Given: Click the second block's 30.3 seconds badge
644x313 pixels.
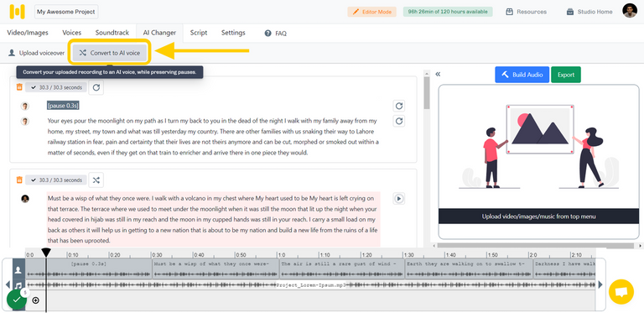Looking at the screenshot, I should click(56, 180).
